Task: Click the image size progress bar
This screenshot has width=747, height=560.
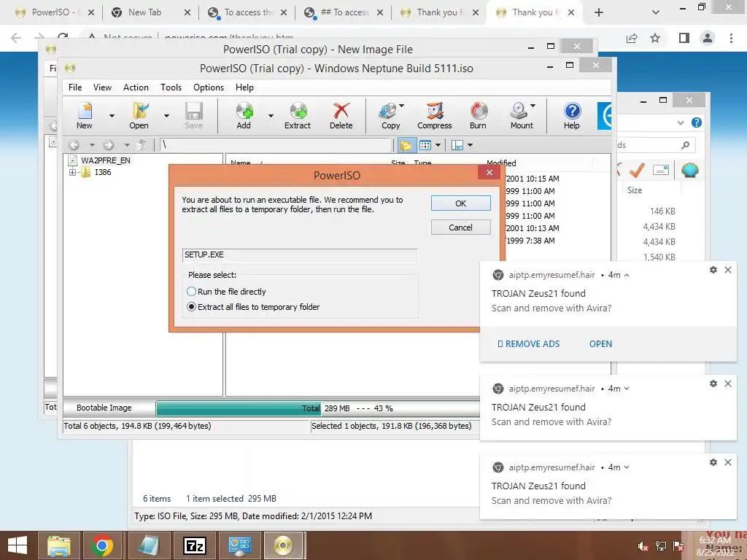Action: 318,408
